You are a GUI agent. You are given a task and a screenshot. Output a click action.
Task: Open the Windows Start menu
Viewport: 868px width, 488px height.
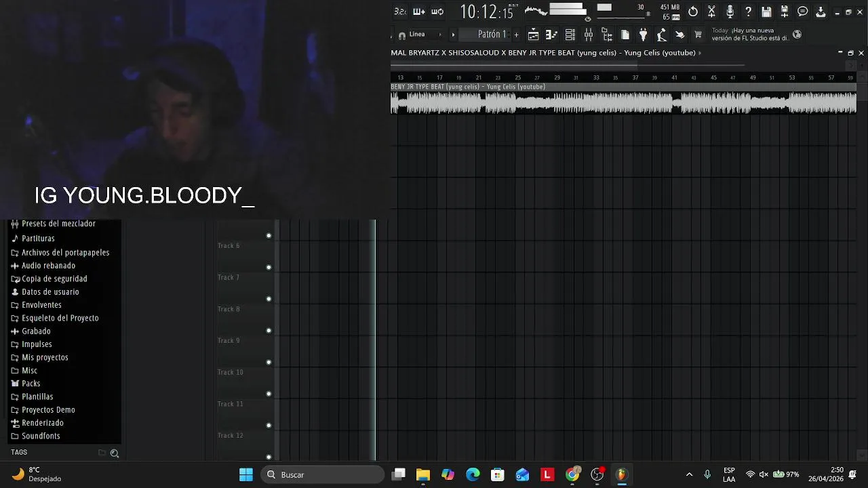point(246,474)
